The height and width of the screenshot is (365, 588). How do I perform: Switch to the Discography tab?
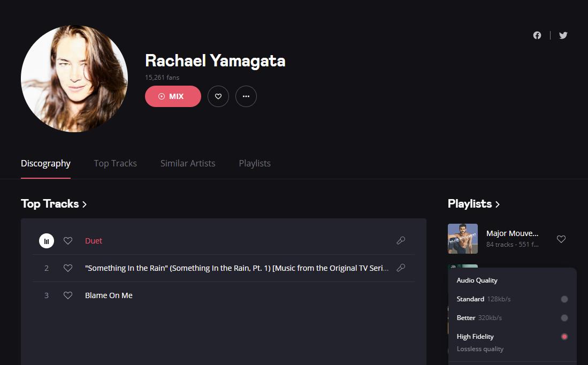[46, 164]
